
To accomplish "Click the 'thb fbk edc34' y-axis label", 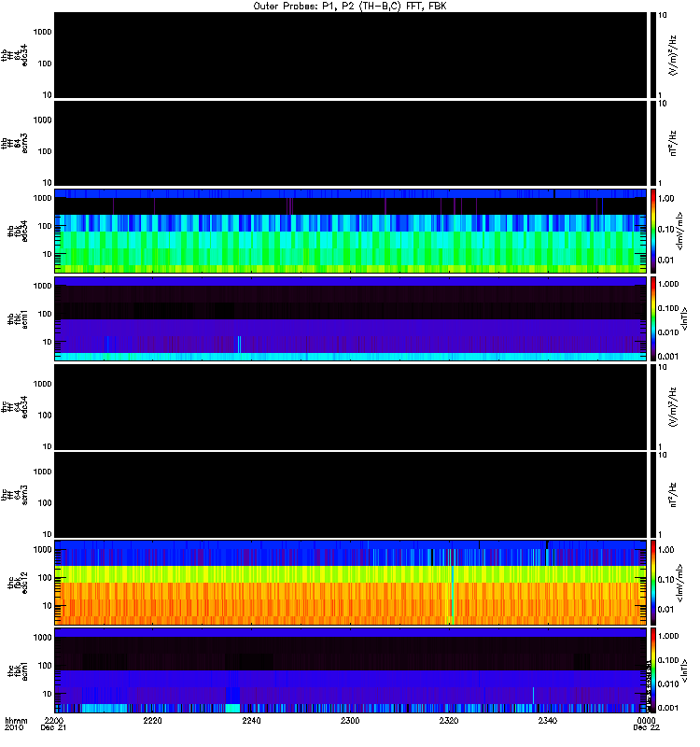I will coord(18,231).
